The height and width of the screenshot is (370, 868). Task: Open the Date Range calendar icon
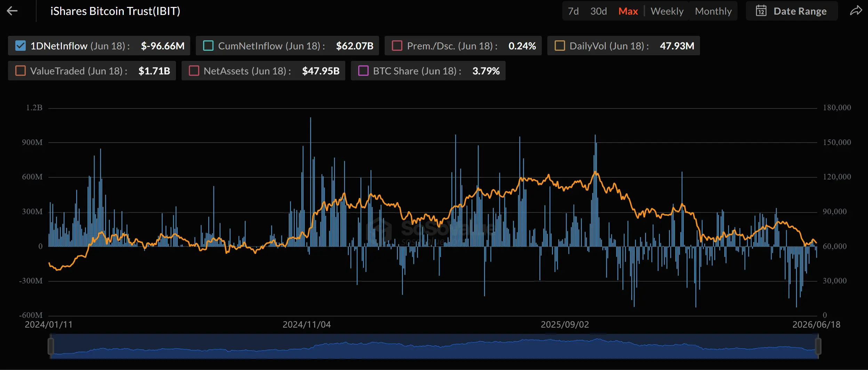coord(761,11)
